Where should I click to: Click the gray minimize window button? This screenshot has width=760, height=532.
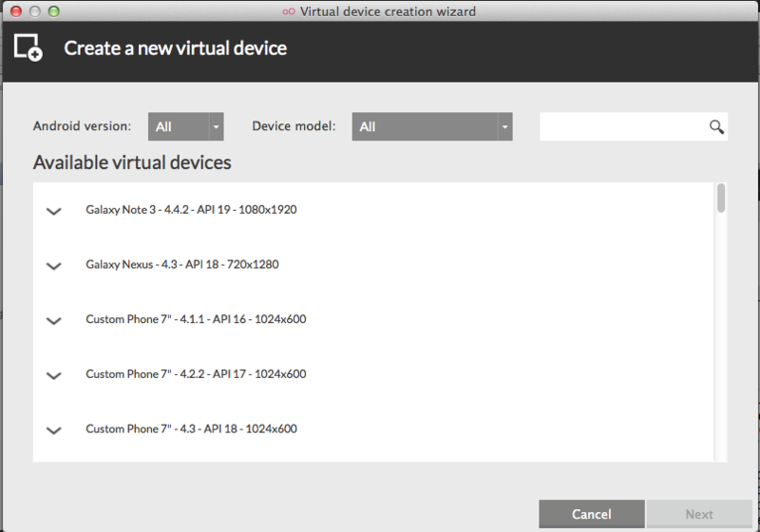[35, 11]
